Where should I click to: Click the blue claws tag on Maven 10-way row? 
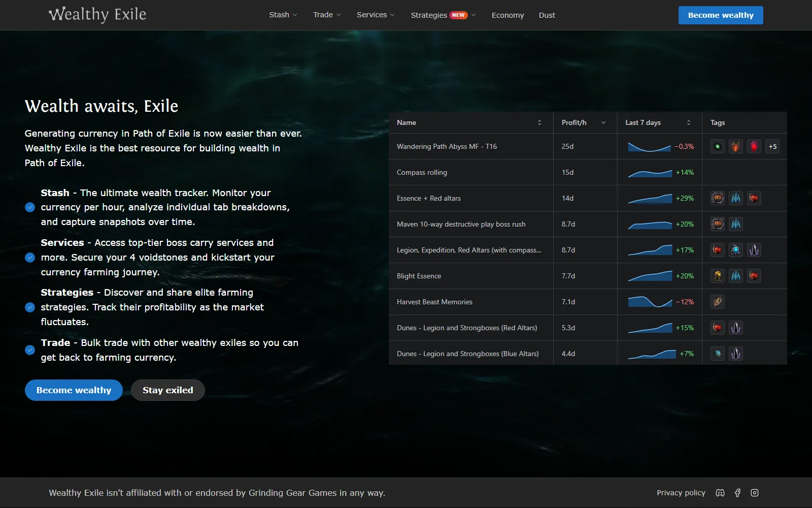(x=736, y=224)
